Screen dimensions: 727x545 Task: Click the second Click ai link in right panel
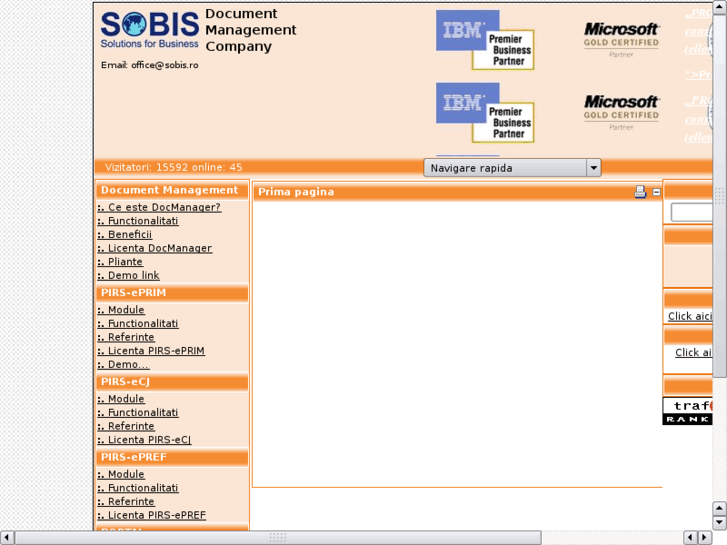pyautogui.click(x=694, y=353)
